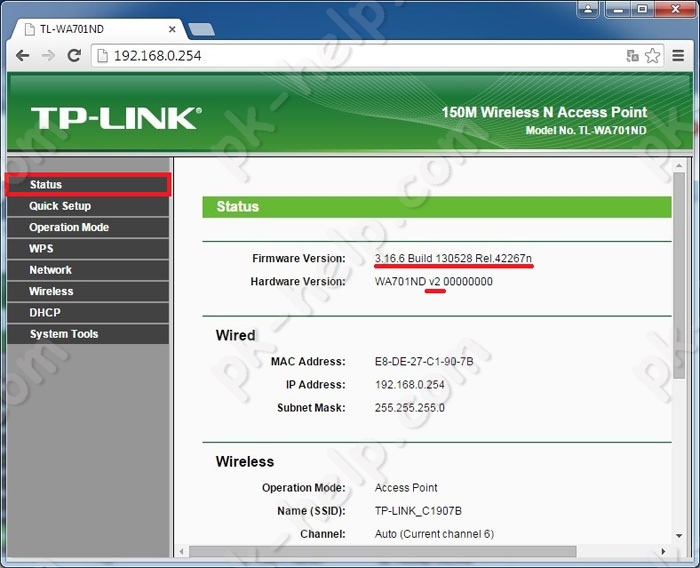Click the vertical scrollbar down arrow
Image resolution: width=700 pixels, height=568 pixels.
tap(679, 535)
